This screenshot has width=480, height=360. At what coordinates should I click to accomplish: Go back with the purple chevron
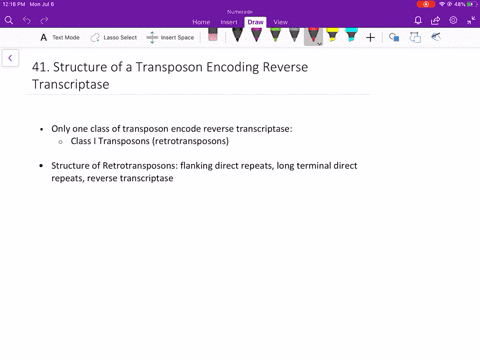pyautogui.click(x=10, y=58)
